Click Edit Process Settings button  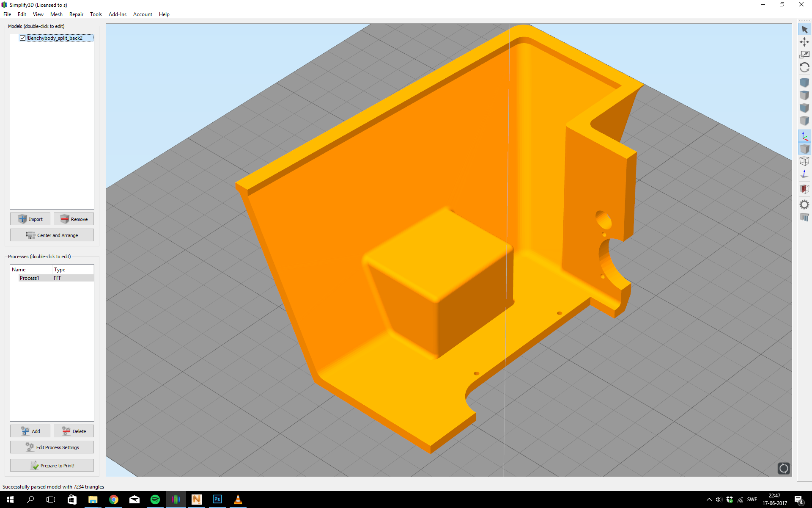(52, 447)
